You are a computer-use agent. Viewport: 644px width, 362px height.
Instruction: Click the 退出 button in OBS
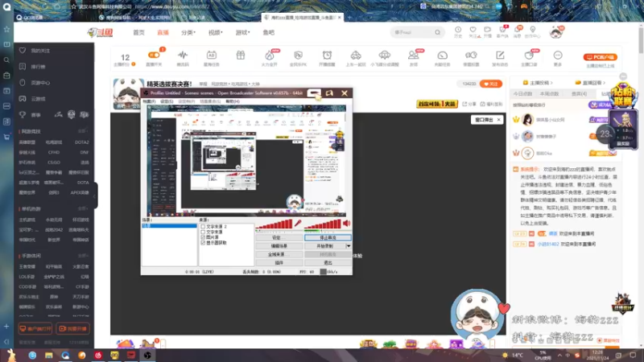(x=328, y=263)
